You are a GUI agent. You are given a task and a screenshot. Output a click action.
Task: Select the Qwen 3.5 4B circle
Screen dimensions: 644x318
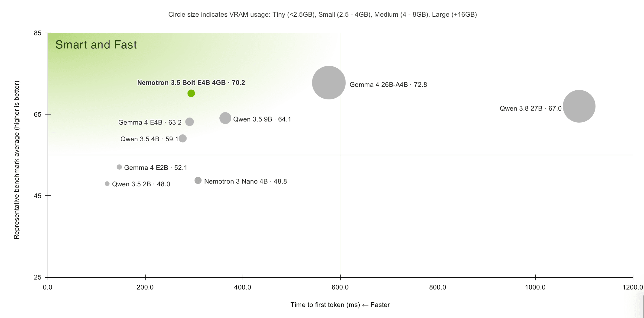coord(183,138)
